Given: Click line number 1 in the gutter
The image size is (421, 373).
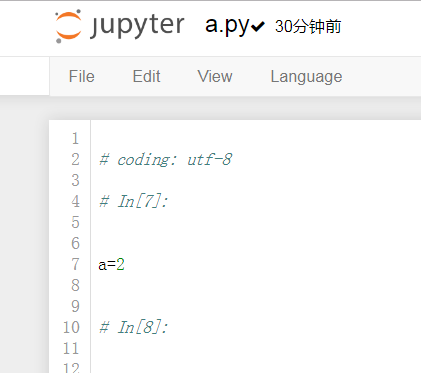Looking at the screenshot, I should (x=75, y=138).
